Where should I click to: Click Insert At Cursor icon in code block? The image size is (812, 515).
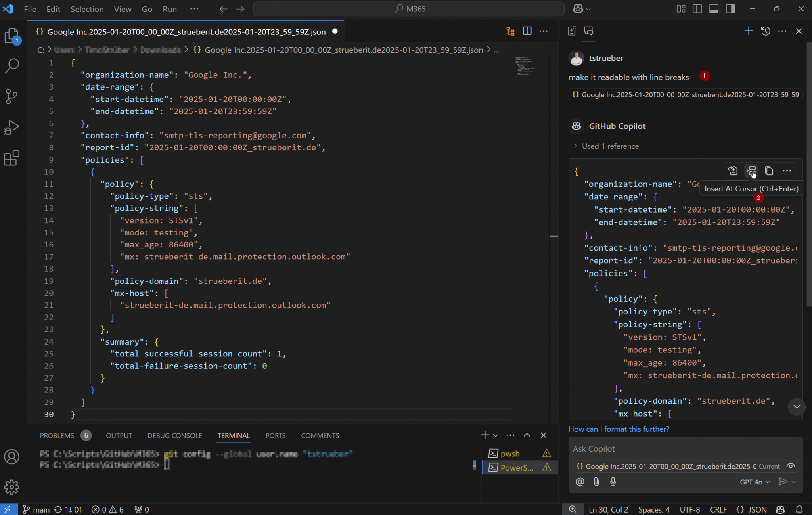point(751,171)
